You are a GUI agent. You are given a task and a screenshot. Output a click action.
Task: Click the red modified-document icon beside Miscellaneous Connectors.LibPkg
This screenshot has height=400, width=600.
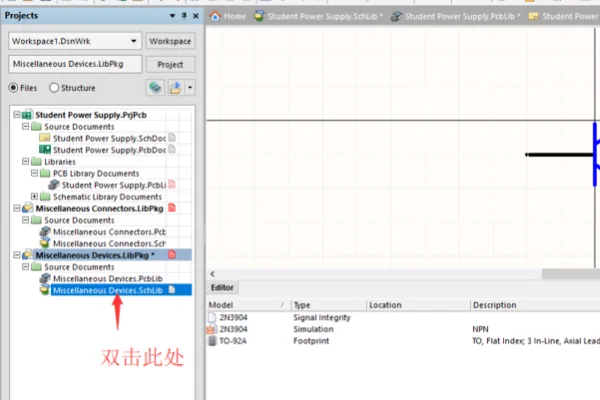point(172,208)
